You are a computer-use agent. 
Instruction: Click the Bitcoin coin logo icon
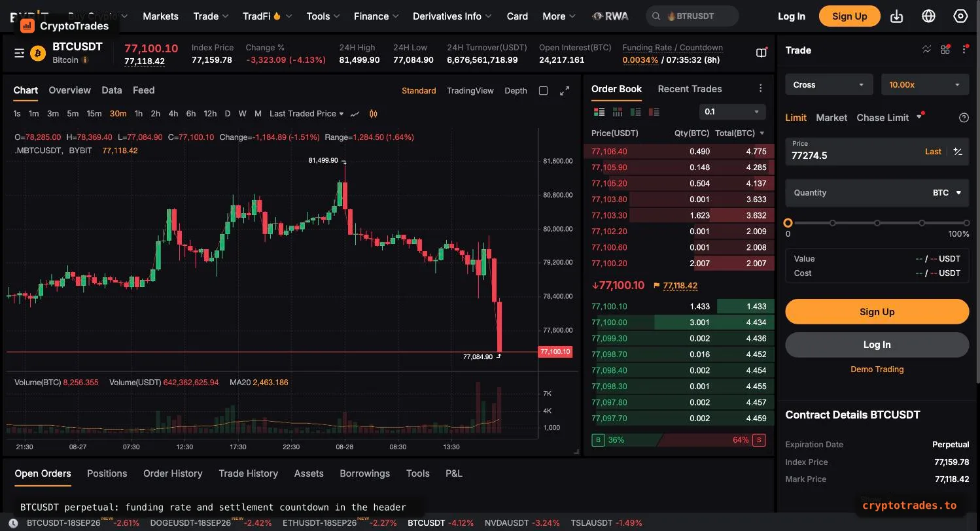(x=38, y=53)
